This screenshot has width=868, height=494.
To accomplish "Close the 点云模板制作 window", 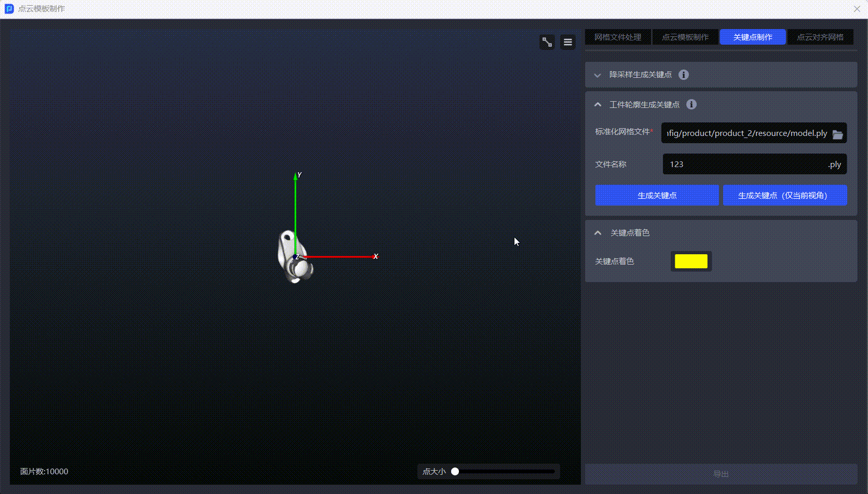I will coord(857,9).
